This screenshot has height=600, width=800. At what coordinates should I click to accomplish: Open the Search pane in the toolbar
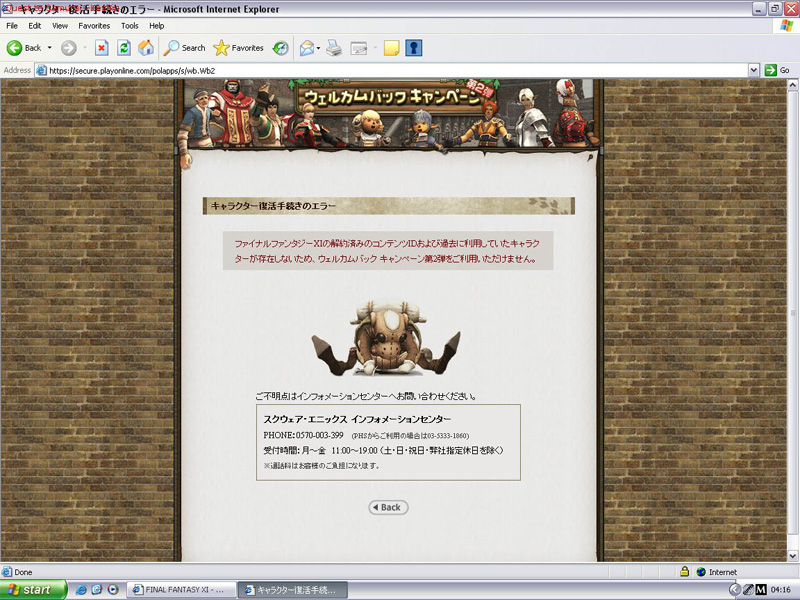coord(185,48)
